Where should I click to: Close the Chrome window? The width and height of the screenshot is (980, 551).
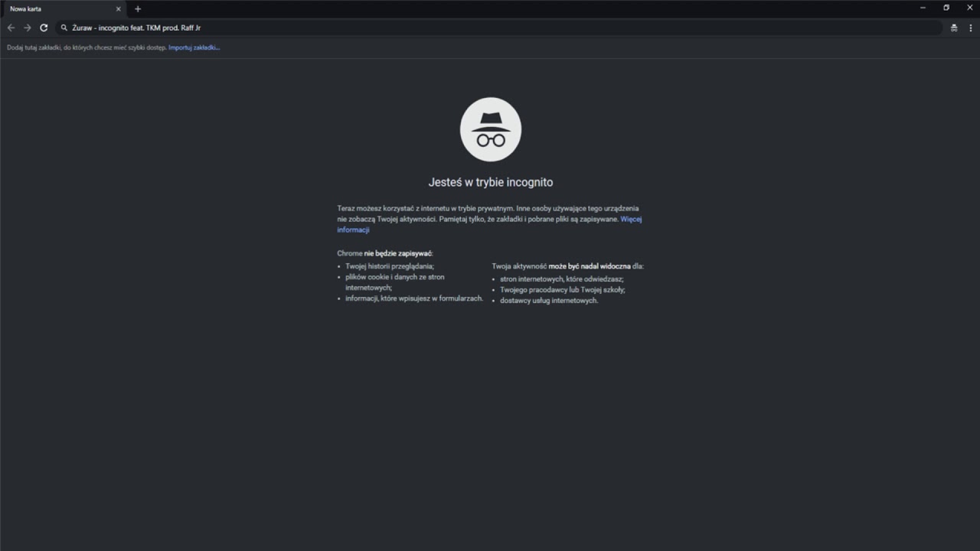[x=969, y=8]
